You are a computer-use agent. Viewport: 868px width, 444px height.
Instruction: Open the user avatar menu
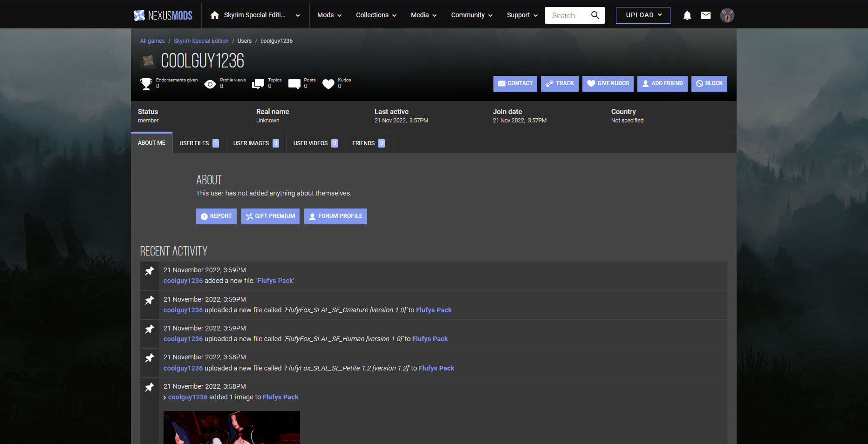[727, 15]
